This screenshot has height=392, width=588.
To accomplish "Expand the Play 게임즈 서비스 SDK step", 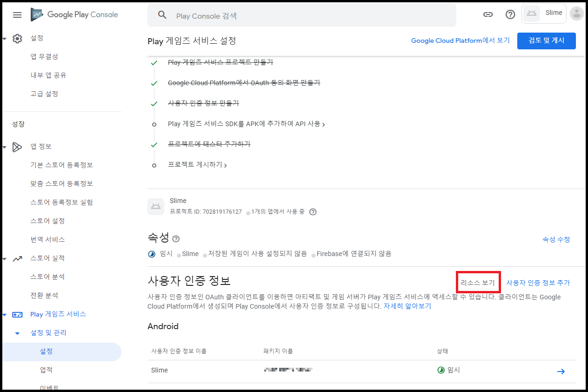I will (x=246, y=124).
